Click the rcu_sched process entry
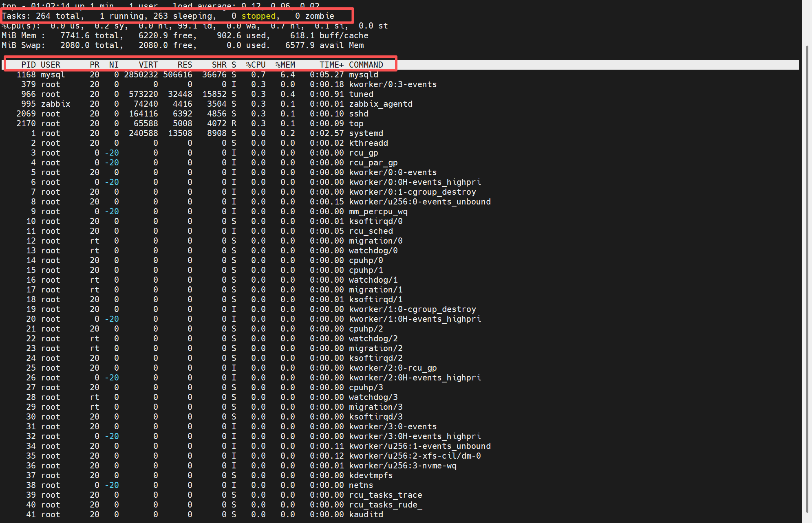 click(x=371, y=231)
